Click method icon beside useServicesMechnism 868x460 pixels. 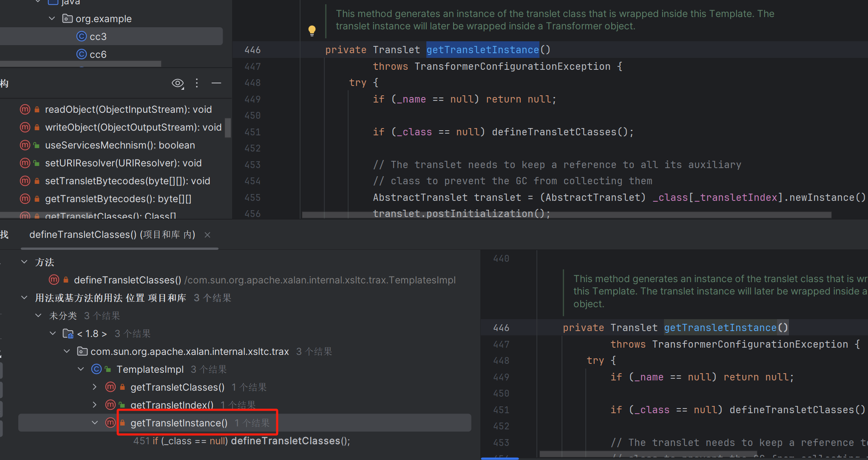[25, 145]
